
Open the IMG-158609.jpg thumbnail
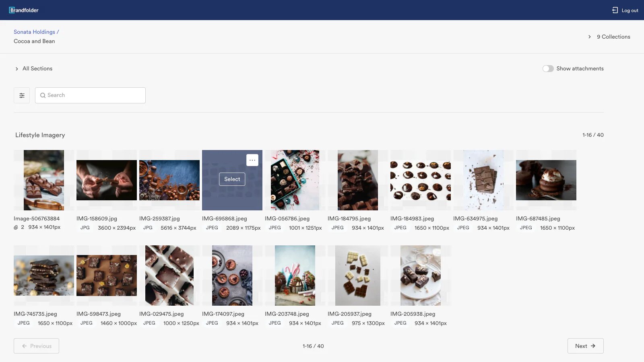pyautogui.click(x=106, y=180)
